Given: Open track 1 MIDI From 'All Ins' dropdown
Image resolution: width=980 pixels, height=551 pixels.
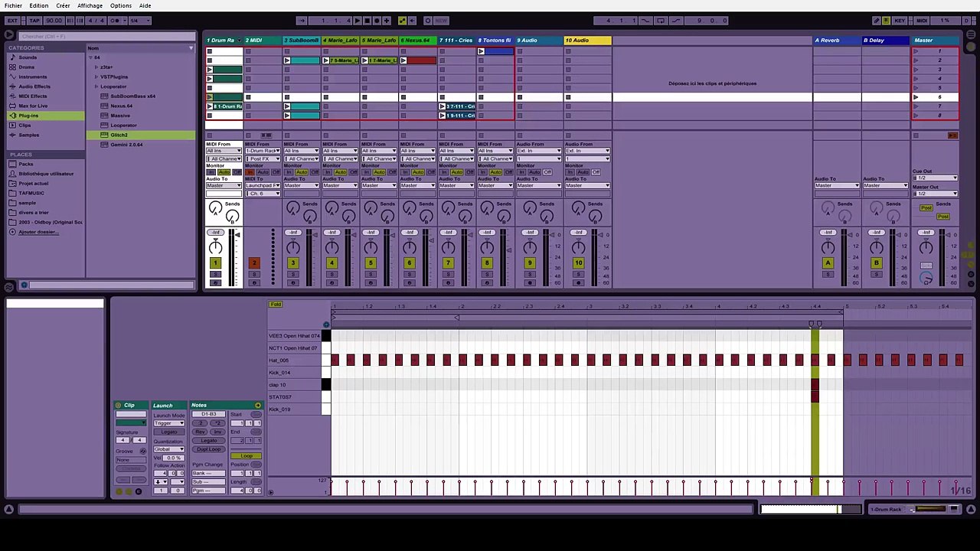Looking at the screenshot, I should point(224,151).
